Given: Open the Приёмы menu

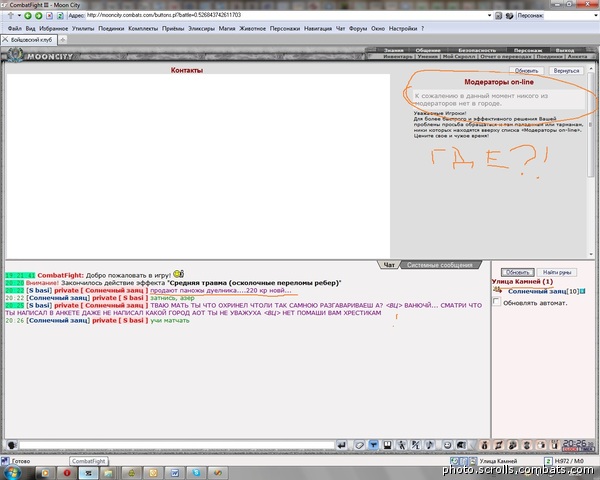Looking at the screenshot, I should pos(173,28).
